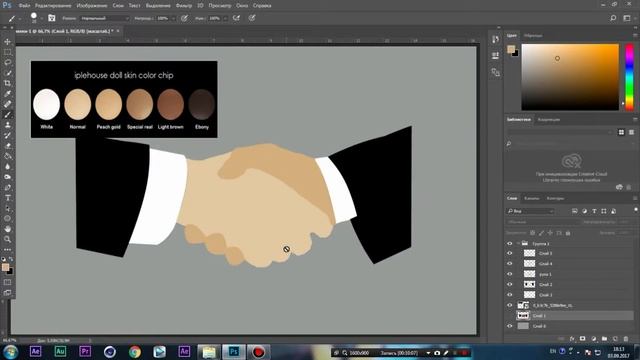Enable airbrush-style build-up in options bar
The height and width of the screenshot is (360, 640).
click(236, 18)
